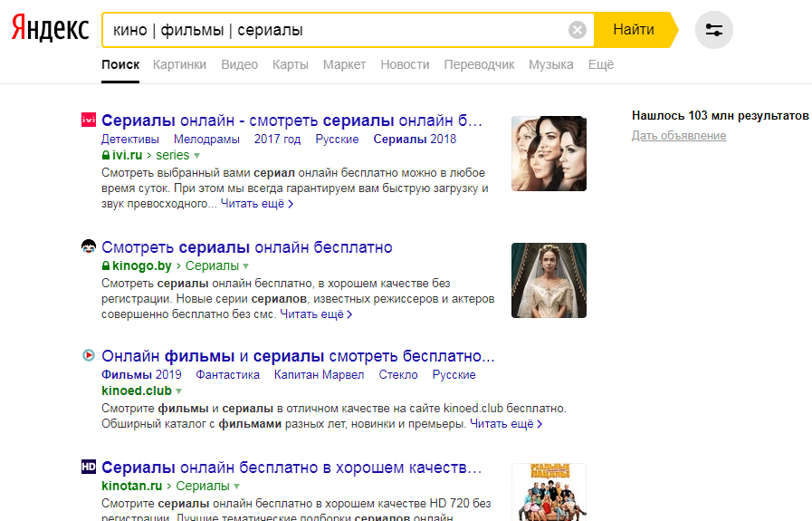The height and width of the screenshot is (521, 812).
Task: Open the Русские sitelink under ivi.ru result
Action: [x=337, y=140]
